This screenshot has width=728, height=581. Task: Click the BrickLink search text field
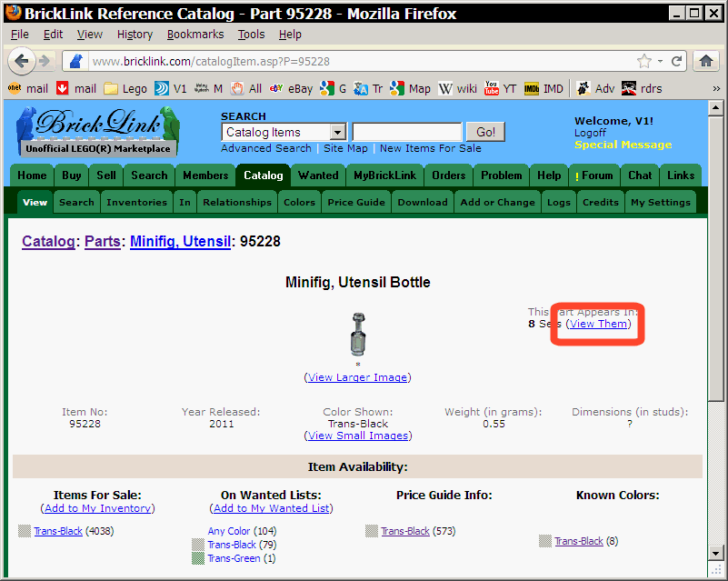pos(407,133)
